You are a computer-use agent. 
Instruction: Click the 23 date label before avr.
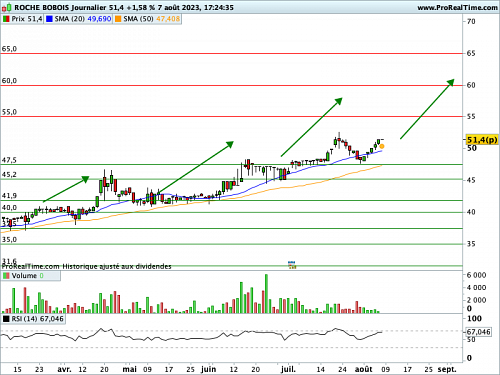click(x=39, y=369)
